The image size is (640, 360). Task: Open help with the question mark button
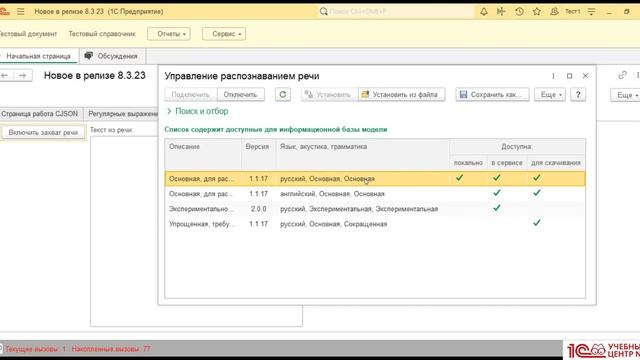pyautogui.click(x=578, y=95)
